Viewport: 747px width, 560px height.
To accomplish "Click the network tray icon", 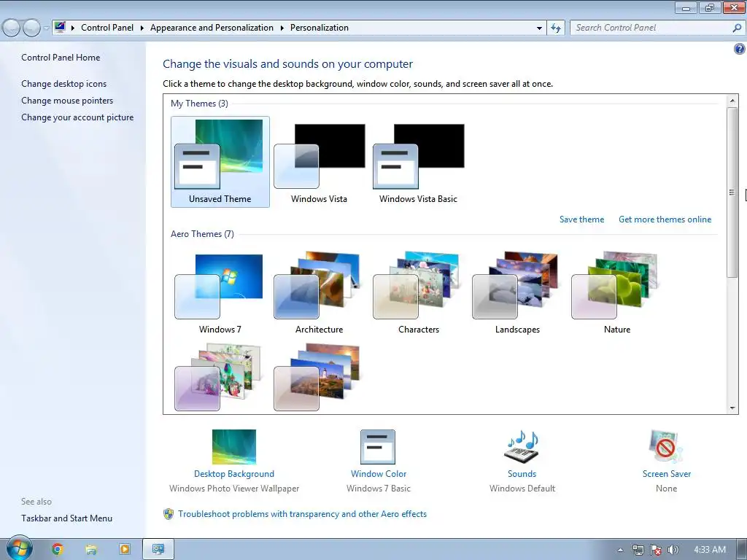I will (x=638, y=550).
